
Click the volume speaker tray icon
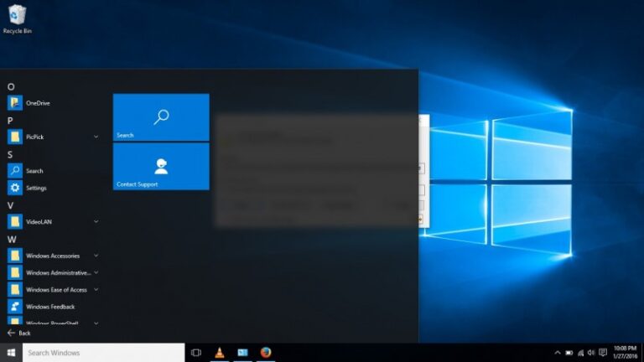click(591, 353)
